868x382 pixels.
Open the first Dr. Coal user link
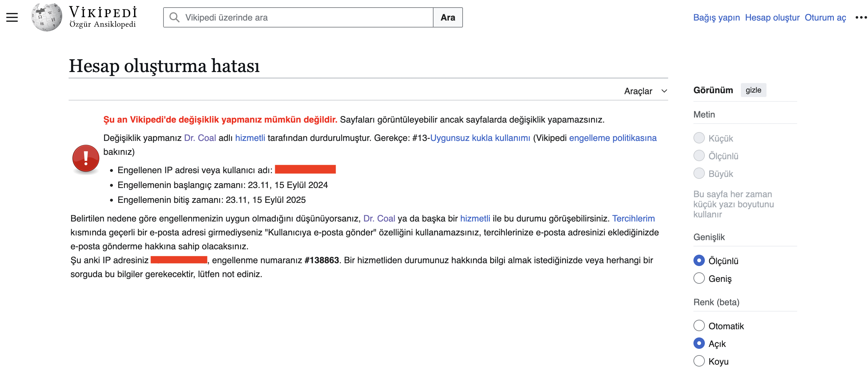(x=200, y=138)
